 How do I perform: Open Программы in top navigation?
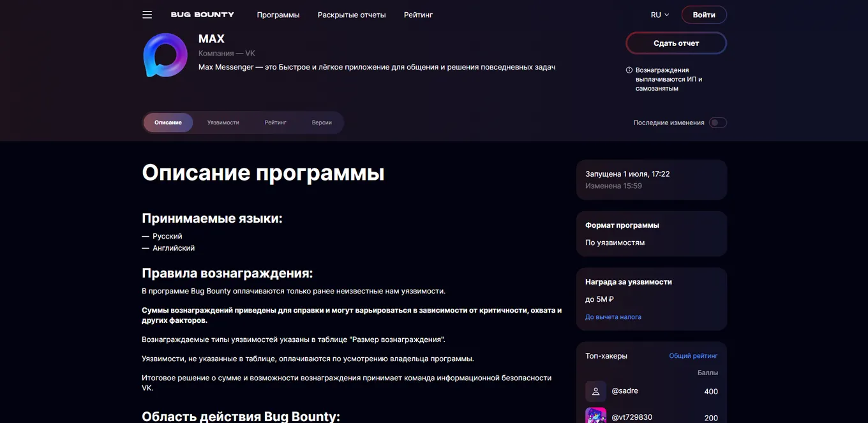tap(278, 15)
